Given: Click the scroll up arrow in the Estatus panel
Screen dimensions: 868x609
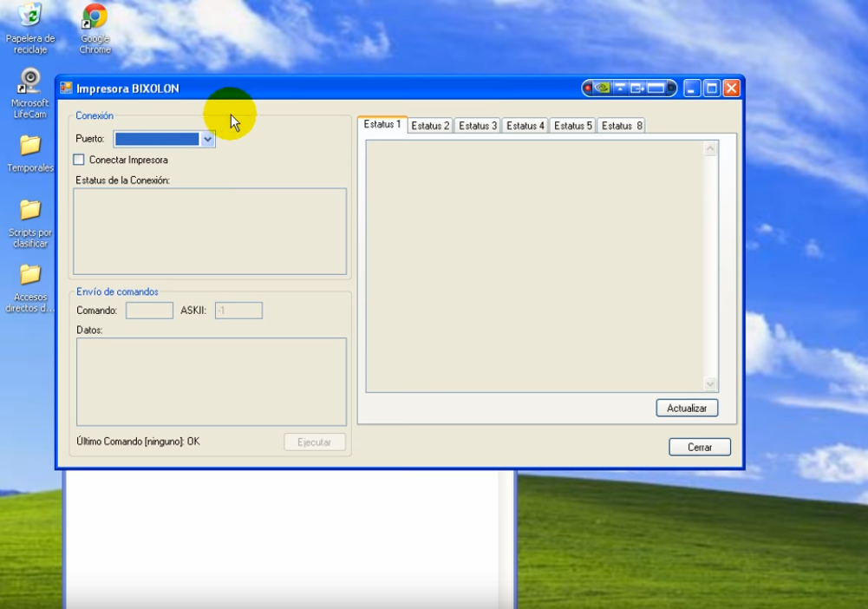Looking at the screenshot, I should [710, 148].
